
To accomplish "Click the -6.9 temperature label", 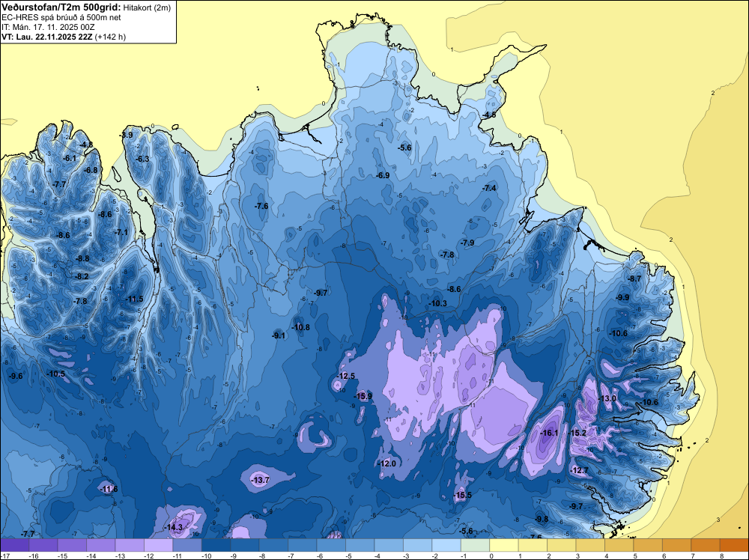I will [383, 176].
